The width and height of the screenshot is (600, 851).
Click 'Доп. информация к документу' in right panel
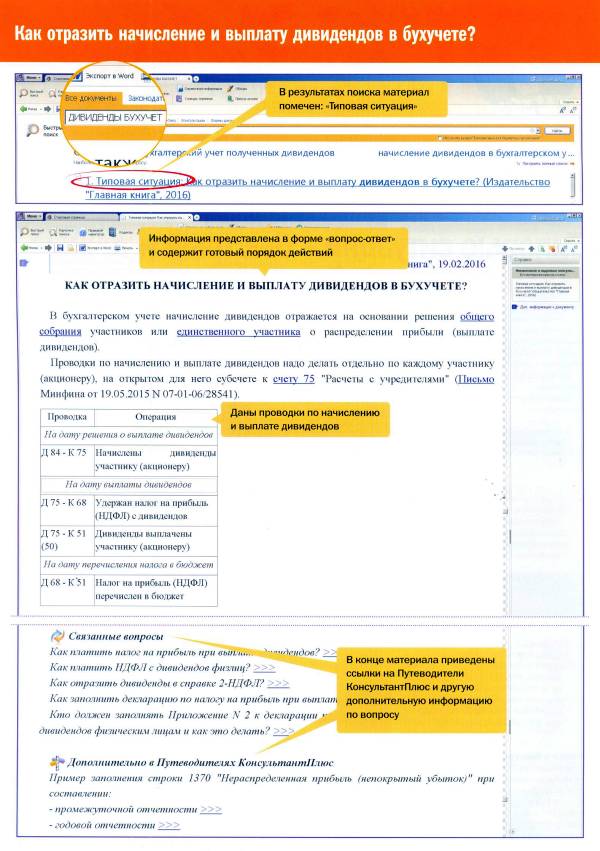[545, 307]
